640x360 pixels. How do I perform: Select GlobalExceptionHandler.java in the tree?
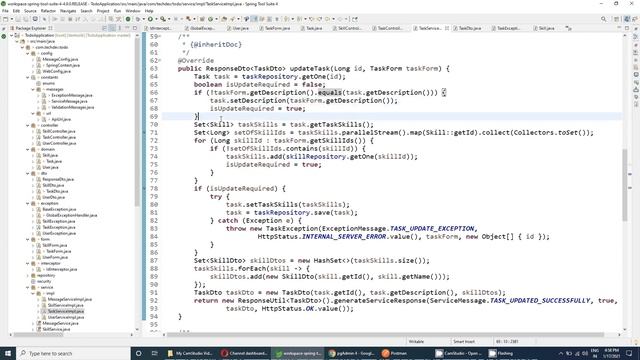pos(71,215)
